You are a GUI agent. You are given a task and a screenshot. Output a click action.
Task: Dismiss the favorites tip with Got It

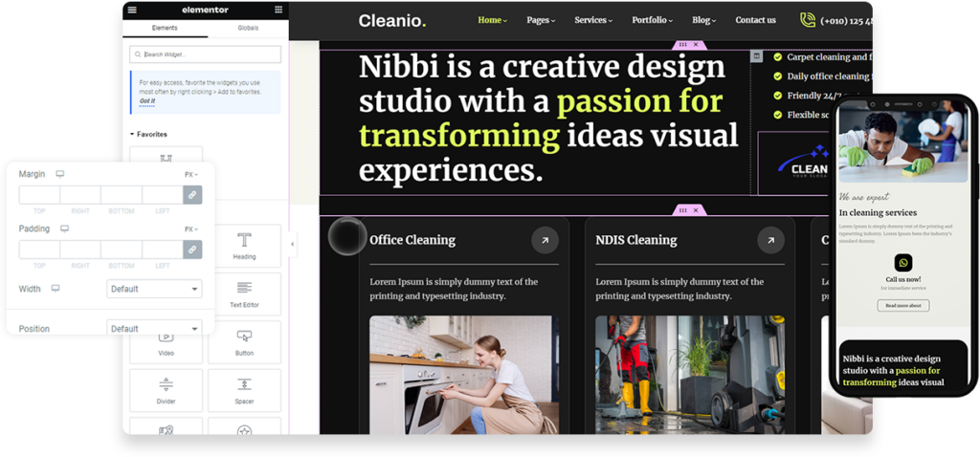(146, 101)
